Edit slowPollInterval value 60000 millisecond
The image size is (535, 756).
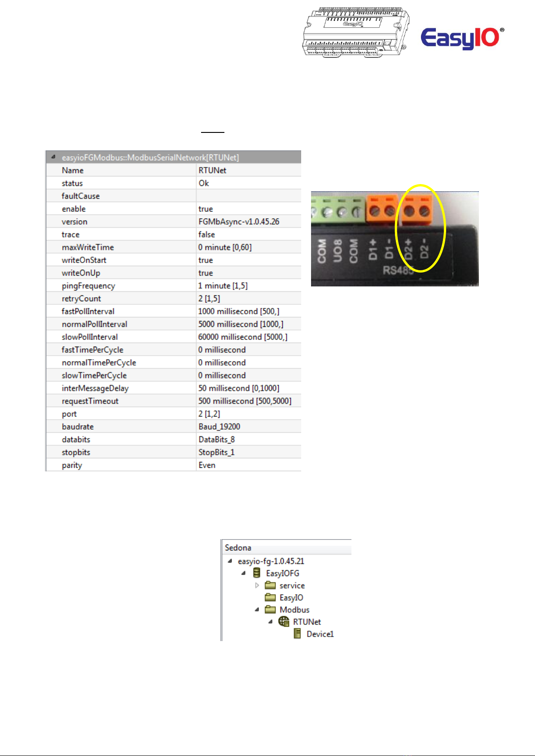click(x=249, y=337)
